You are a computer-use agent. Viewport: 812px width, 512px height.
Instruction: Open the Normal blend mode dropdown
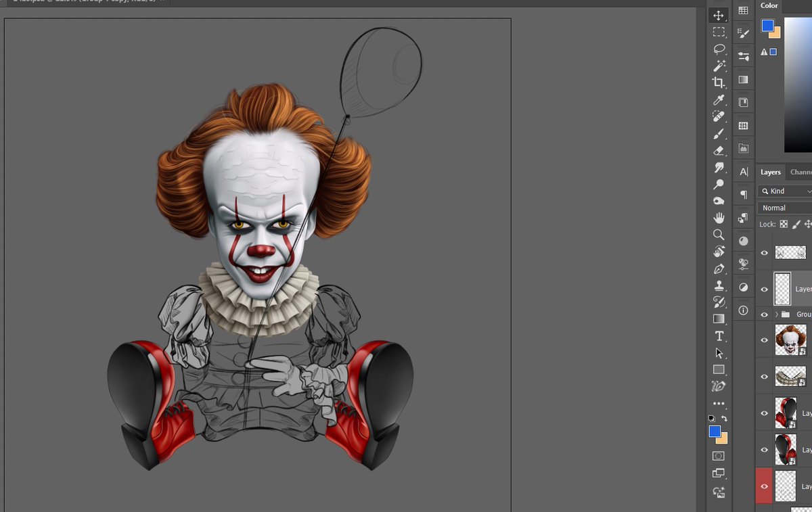pos(786,208)
